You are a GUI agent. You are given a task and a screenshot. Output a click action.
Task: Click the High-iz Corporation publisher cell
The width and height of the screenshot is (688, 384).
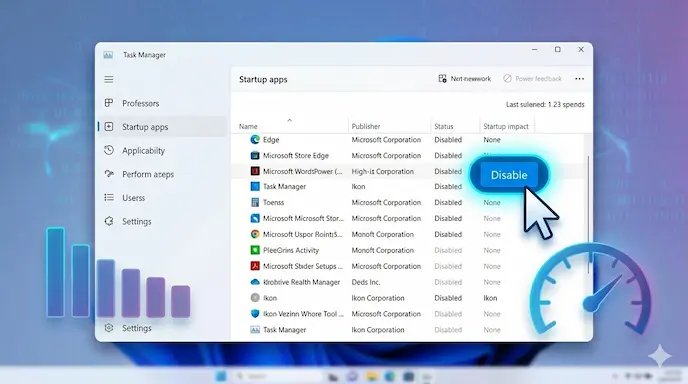coord(383,171)
